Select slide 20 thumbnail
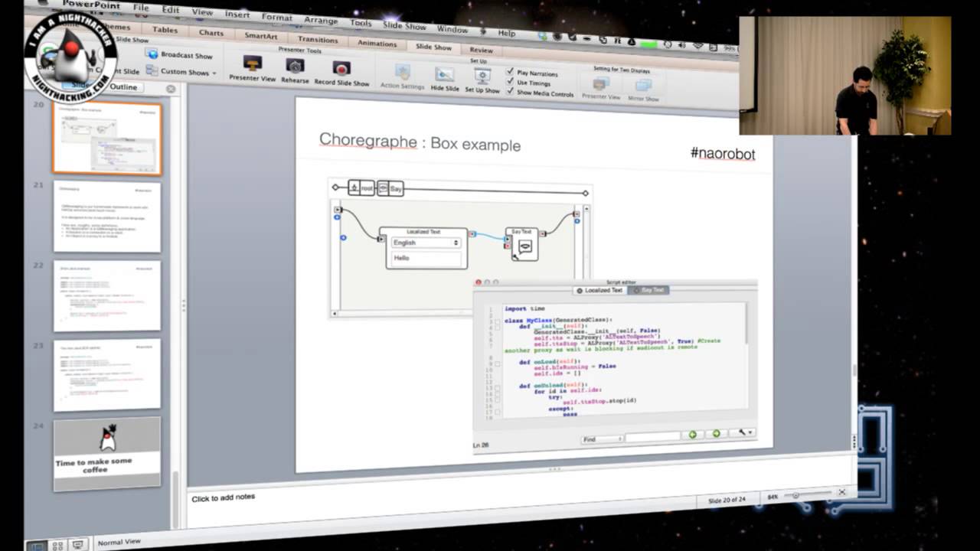 point(107,139)
